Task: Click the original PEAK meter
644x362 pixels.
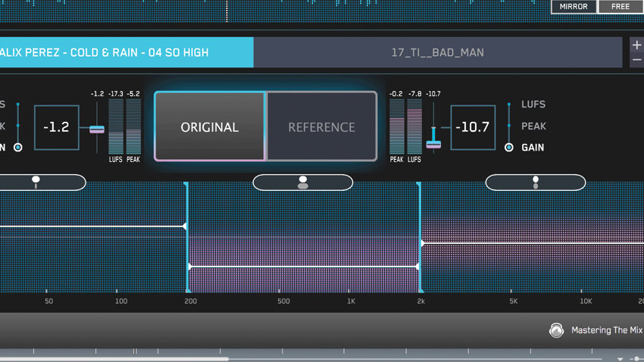Action: [133, 126]
